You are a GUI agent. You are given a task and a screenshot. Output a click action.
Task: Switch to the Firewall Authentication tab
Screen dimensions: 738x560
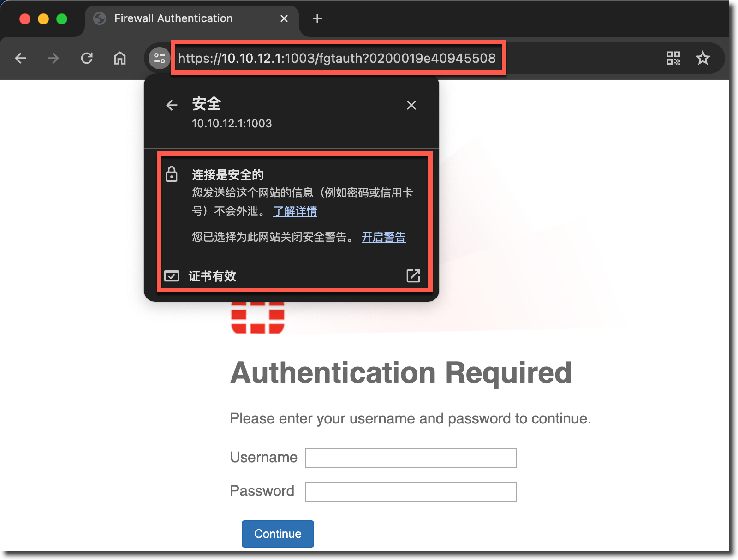(173, 18)
